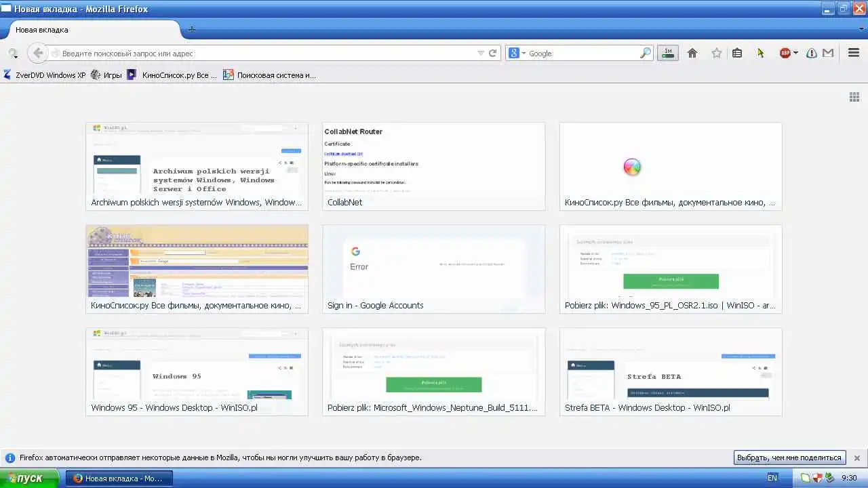Image resolution: width=868 pixels, height=488 pixels.
Task: Click the downloads progress toolbar icon
Action: coord(668,53)
